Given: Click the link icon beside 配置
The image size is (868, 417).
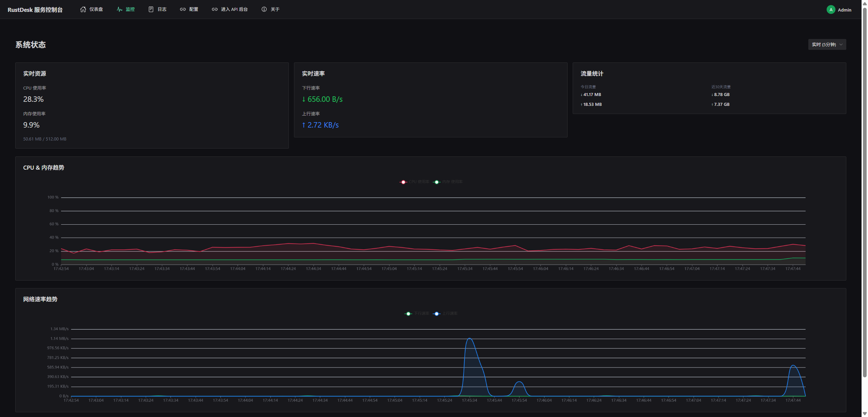Looking at the screenshot, I should (183, 9).
